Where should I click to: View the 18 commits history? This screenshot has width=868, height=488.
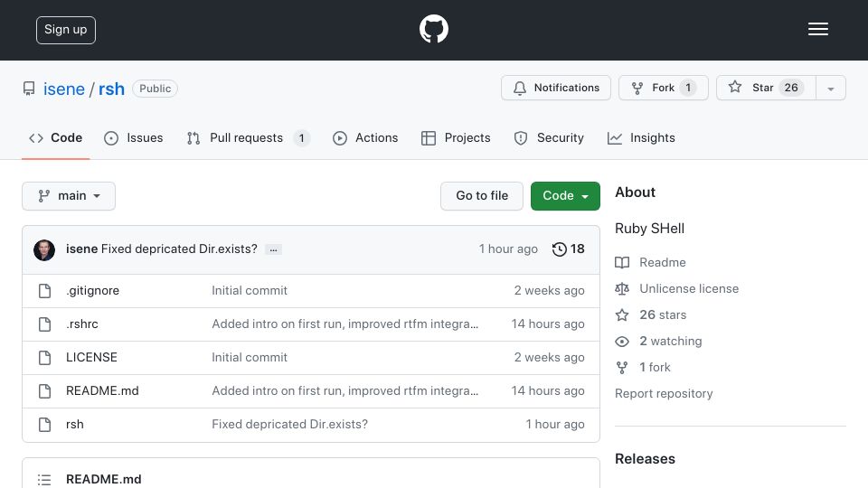(569, 249)
